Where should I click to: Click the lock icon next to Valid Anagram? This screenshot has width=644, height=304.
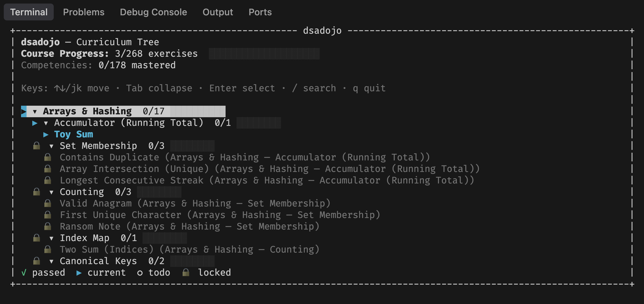[48, 203]
